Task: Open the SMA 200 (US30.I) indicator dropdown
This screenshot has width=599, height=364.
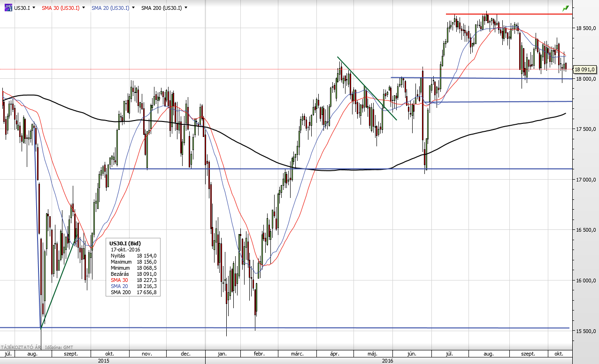Action: pos(186,8)
